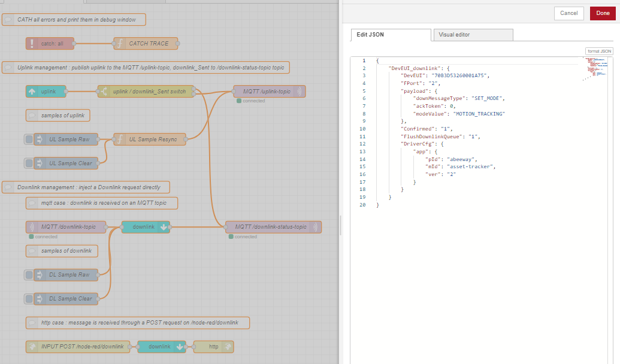Click the format JSON button
620x364 pixels.
point(598,51)
